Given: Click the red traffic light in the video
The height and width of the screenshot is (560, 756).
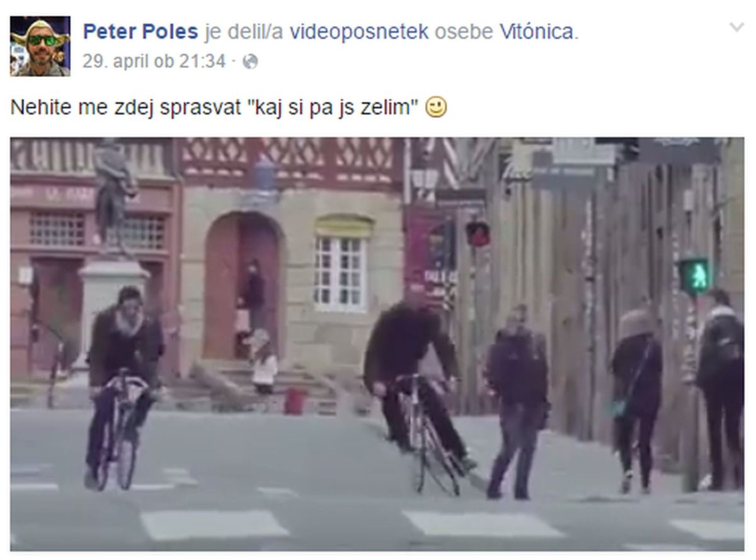Looking at the screenshot, I should pos(478,234).
